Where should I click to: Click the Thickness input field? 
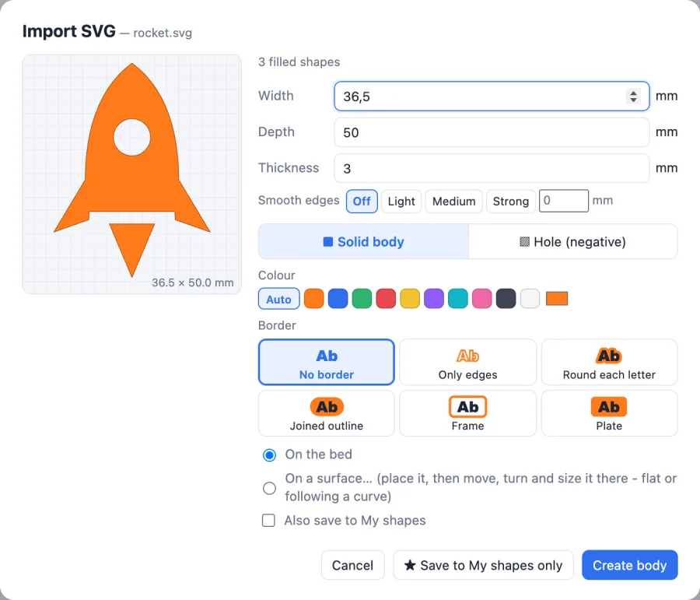point(491,168)
